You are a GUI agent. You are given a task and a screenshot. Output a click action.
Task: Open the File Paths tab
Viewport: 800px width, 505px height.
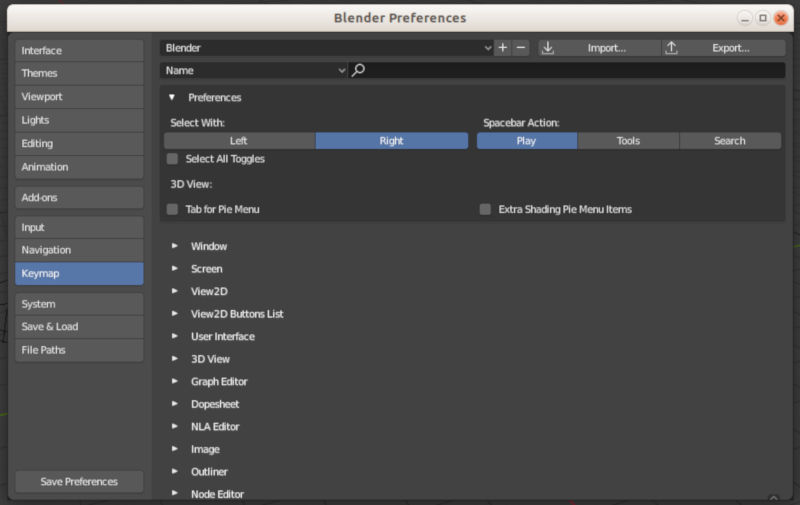pyautogui.click(x=79, y=350)
